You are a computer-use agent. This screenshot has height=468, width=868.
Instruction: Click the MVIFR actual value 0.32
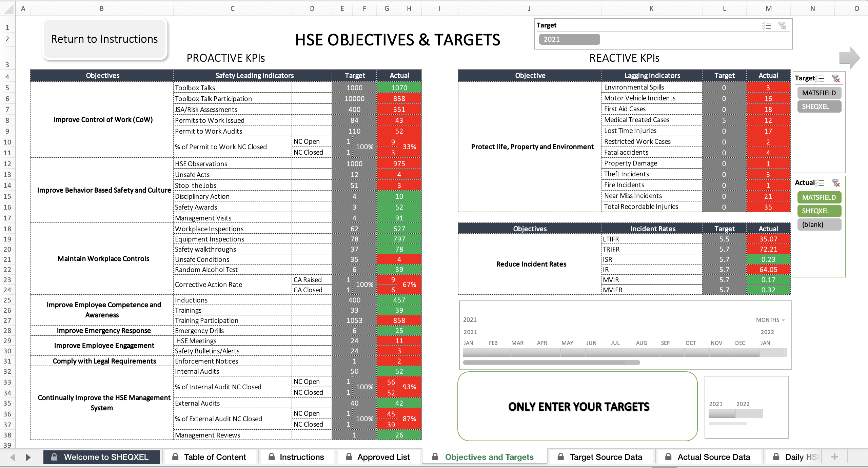(x=768, y=290)
